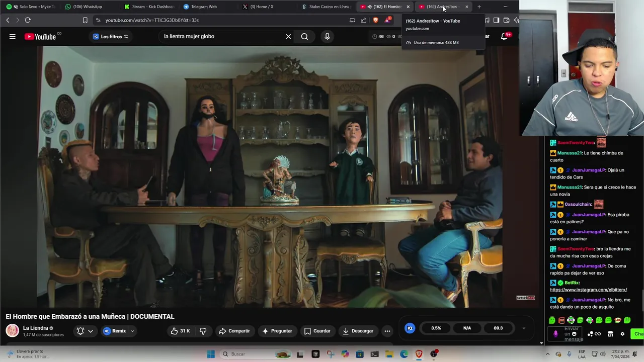Open more actions three-dot menu under video
The height and width of the screenshot is (362, 644).
point(387,331)
